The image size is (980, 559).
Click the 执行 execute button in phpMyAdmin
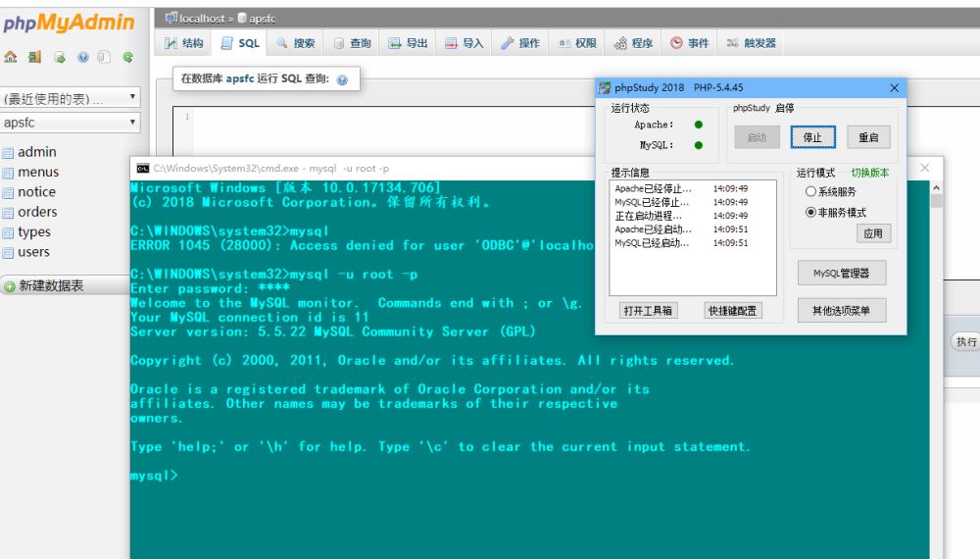(x=965, y=341)
